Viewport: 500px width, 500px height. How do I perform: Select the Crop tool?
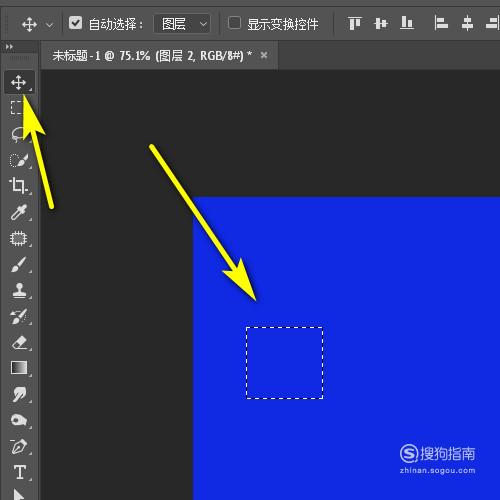[x=18, y=186]
